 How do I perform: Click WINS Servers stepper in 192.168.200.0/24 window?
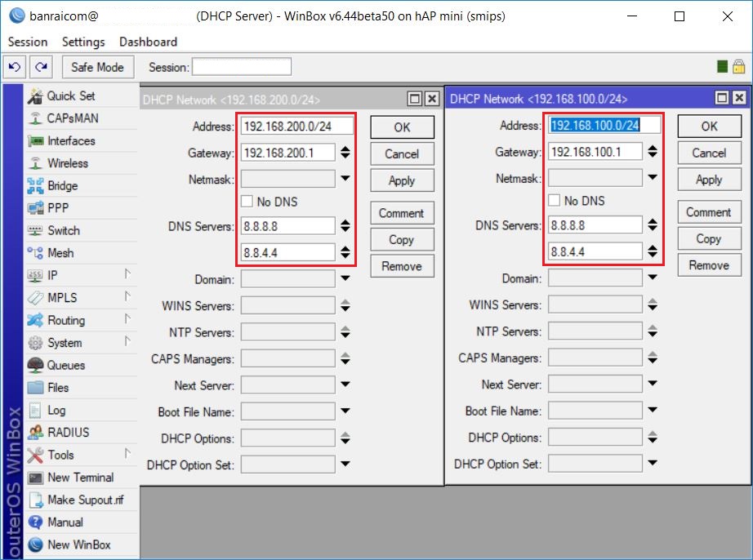click(x=345, y=305)
